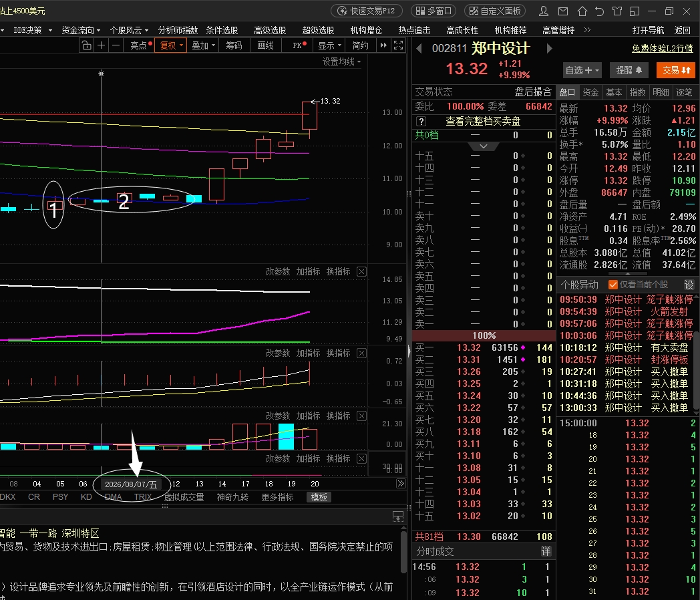Open 自定义面板 custom panel
Screen dimensions: 700x600
(496, 11)
